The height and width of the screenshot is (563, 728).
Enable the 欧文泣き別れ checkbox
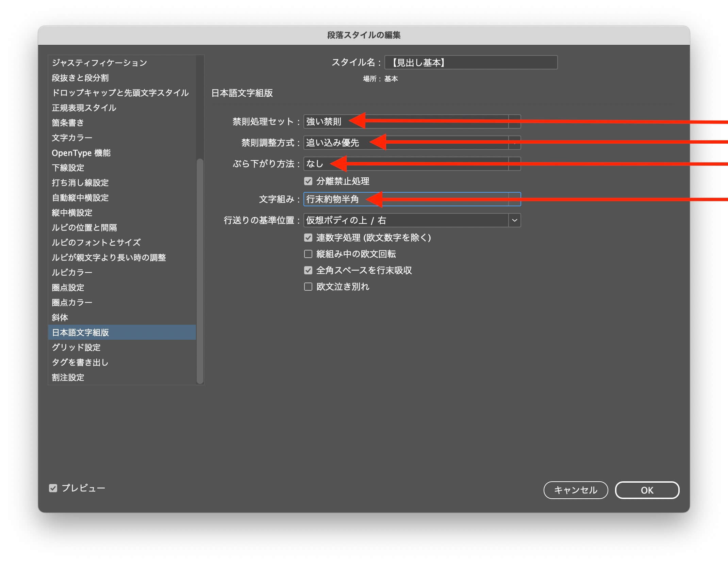tap(308, 287)
